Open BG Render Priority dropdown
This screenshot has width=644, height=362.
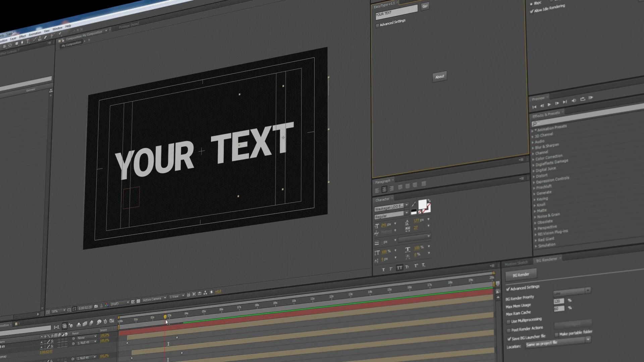coord(572,292)
